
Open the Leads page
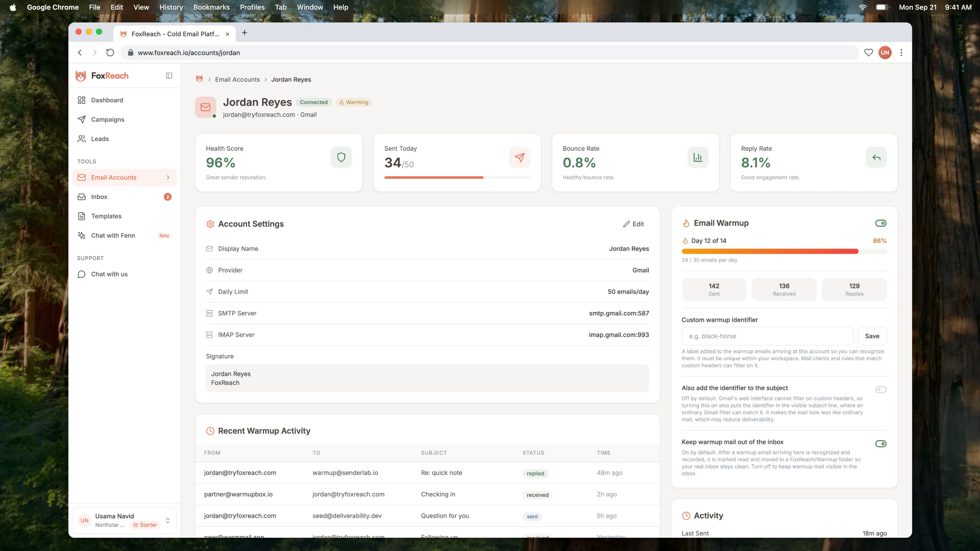click(x=125, y=139)
